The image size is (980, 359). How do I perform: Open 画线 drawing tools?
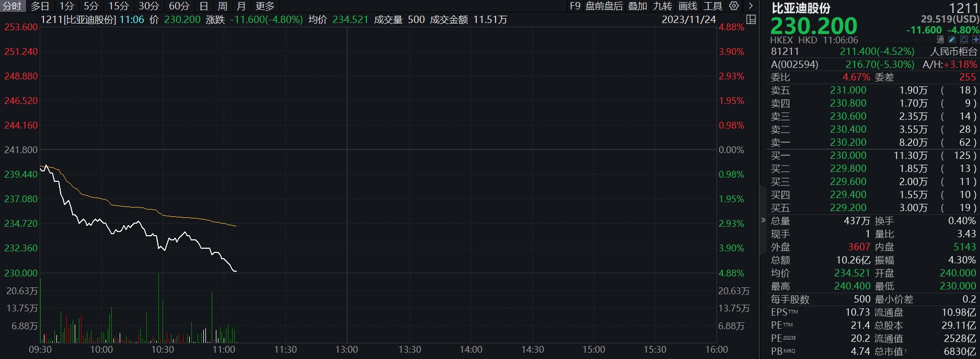coord(688,6)
